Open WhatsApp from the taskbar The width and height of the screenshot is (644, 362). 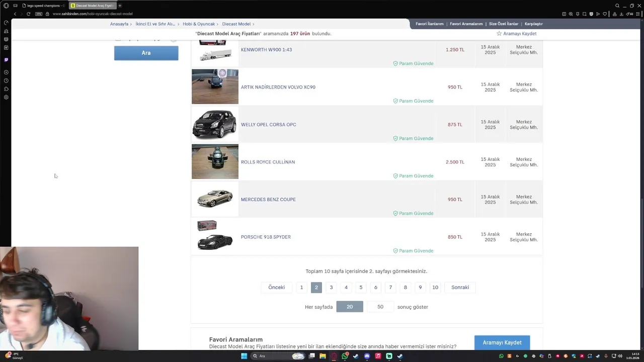coord(345,356)
